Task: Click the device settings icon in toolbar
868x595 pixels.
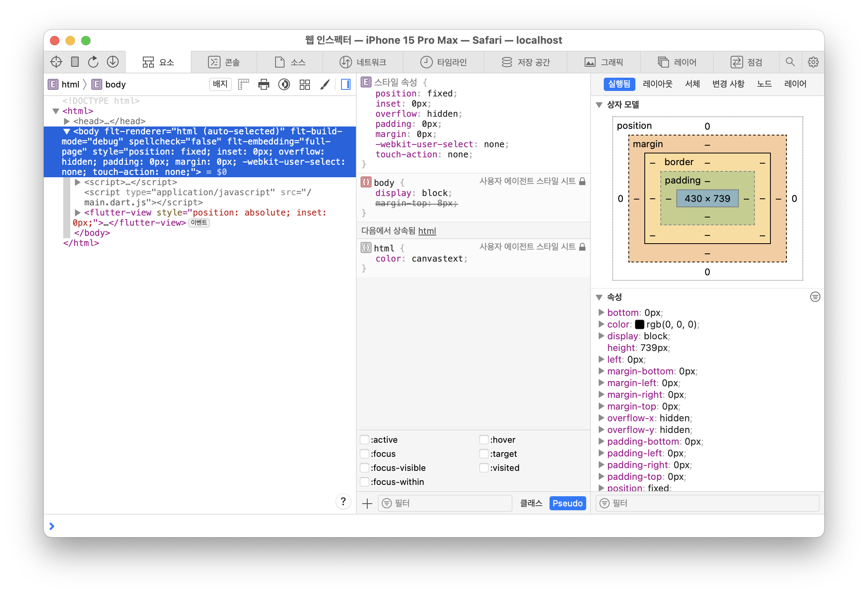Action: click(x=75, y=62)
